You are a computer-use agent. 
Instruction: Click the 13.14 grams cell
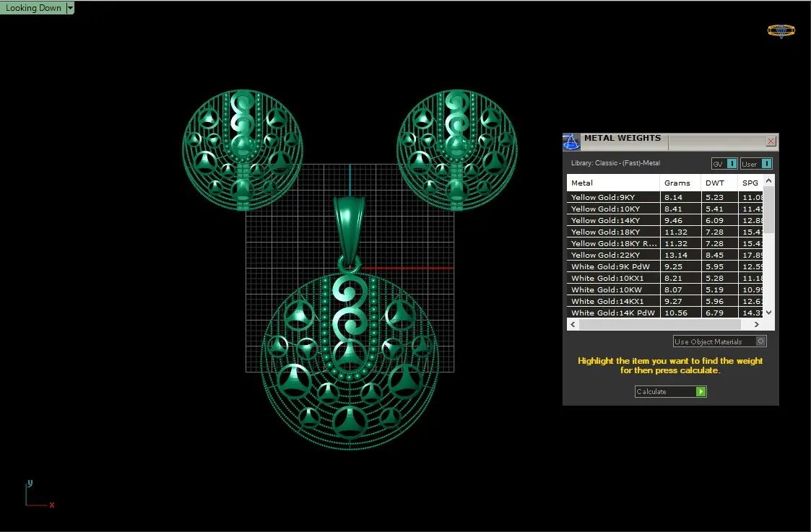(681, 255)
